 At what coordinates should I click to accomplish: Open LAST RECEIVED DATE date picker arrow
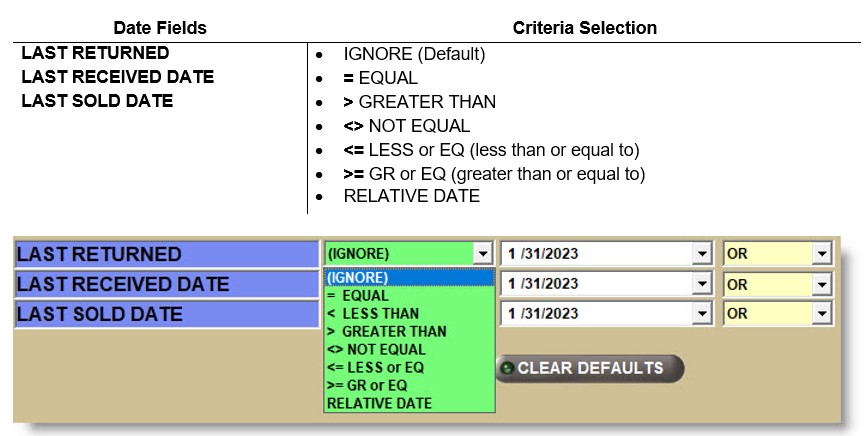(x=702, y=284)
